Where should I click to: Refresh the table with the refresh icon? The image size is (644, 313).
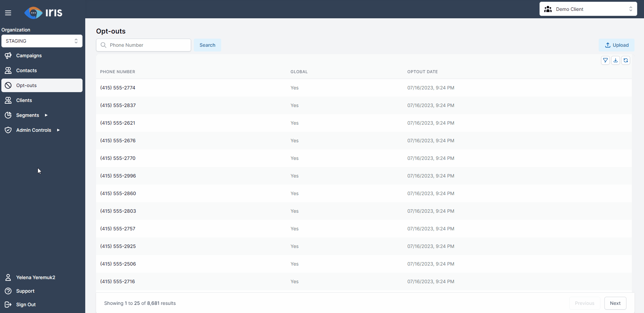626,60
